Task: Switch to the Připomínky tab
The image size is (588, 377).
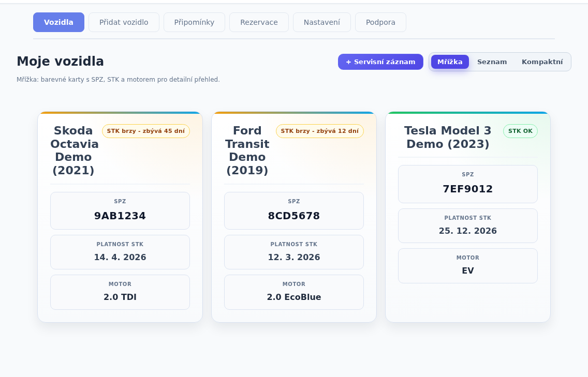Action: 194,22
